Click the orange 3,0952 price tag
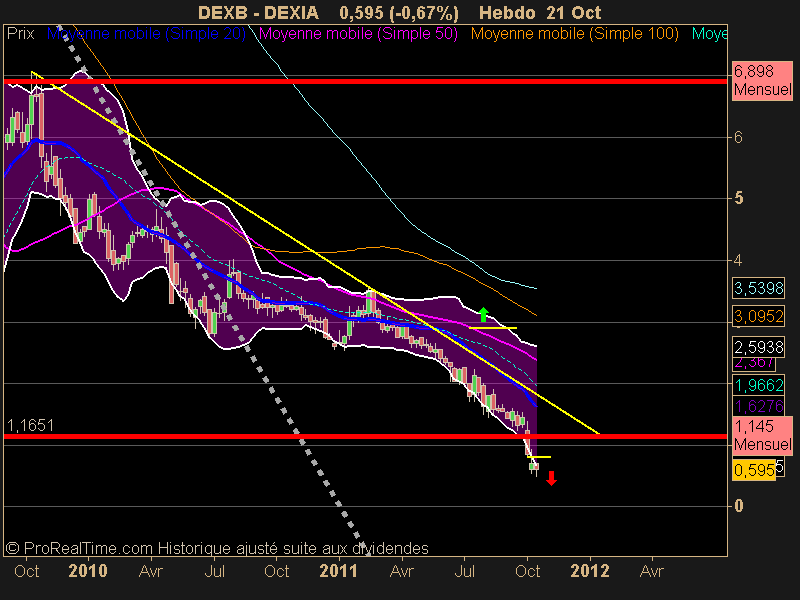 tap(759, 316)
